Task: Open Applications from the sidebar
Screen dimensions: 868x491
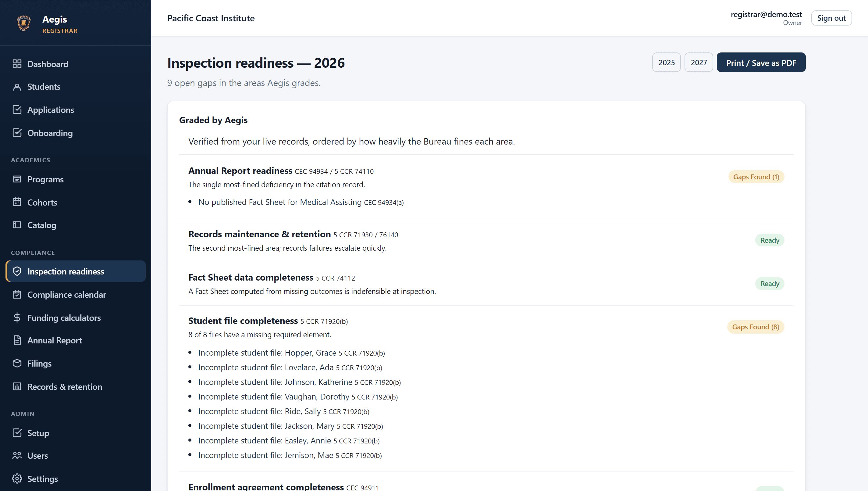Action: [x=76, y=109]
